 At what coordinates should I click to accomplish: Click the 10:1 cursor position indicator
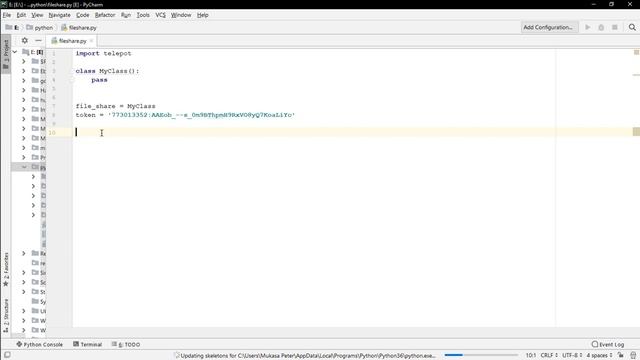click(x=531, y=356)
